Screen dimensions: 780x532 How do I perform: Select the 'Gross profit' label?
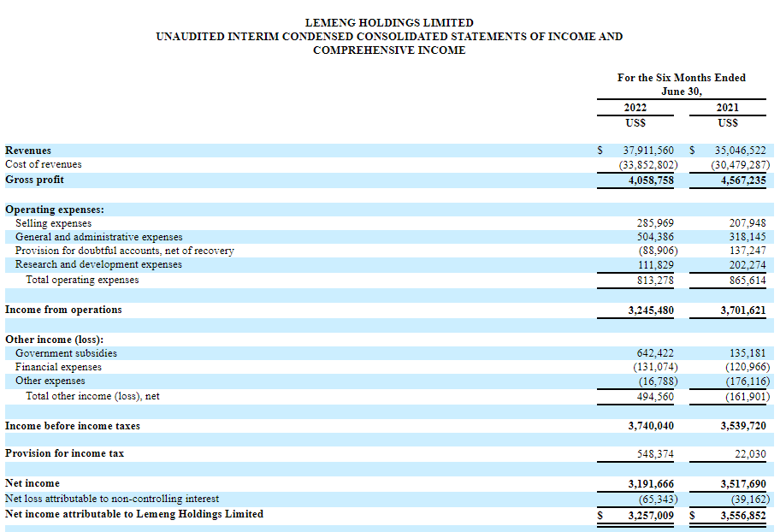(x=34, y=180)
